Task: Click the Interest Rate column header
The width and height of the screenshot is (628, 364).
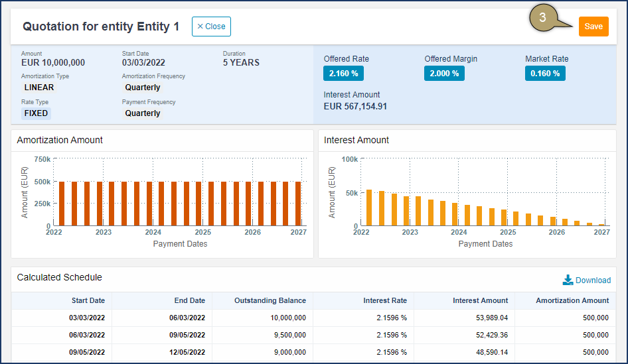Action: tap(385, 300)
